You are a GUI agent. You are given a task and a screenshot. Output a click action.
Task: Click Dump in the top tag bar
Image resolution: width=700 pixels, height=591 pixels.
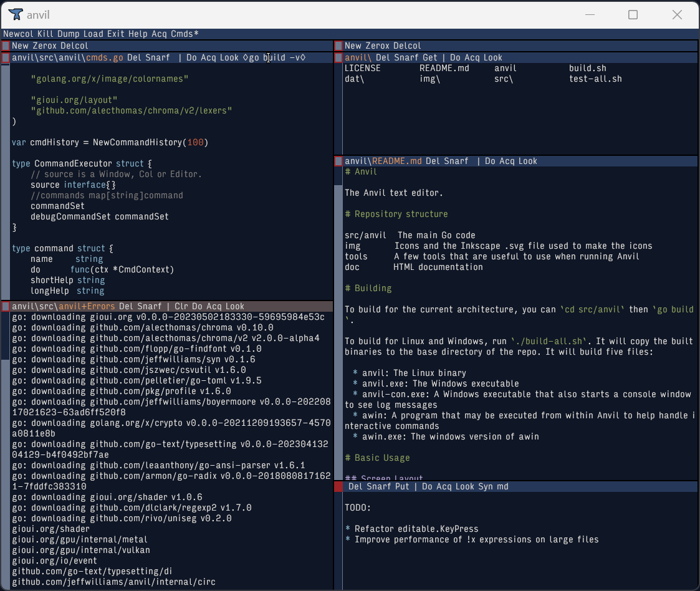click(x=68, y=34)
